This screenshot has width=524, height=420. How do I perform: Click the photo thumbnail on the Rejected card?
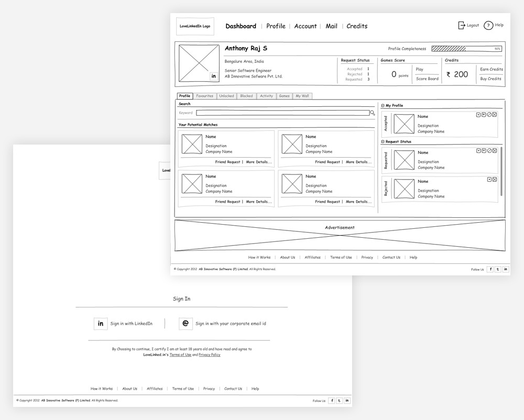pos(404,189)
